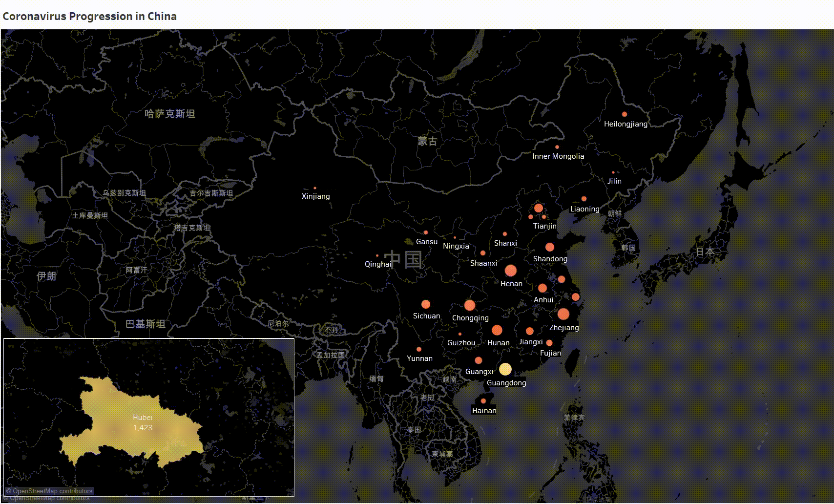The width and height of the screenshot is (834, 504).
Task: Select the Henan orange bubble marker
Action: coord(511,271)
